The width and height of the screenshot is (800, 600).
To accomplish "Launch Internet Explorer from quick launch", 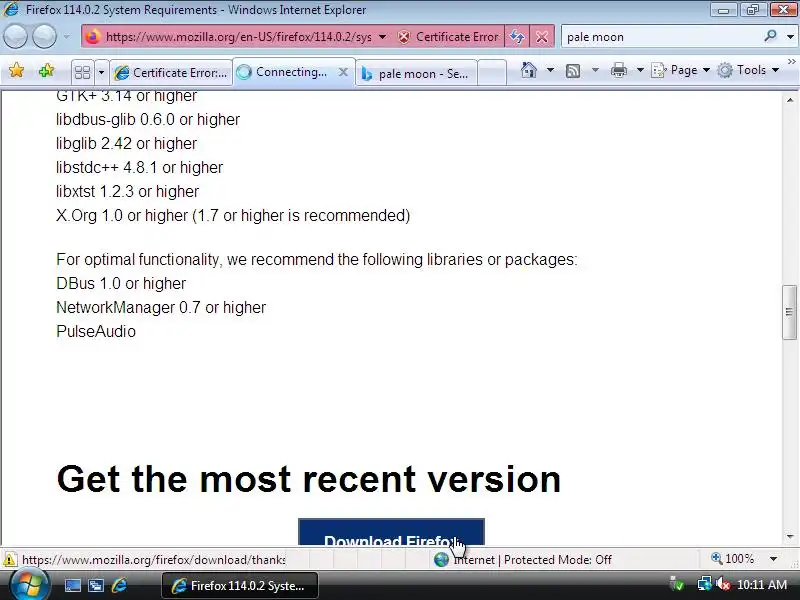I will tap(119, 585).
